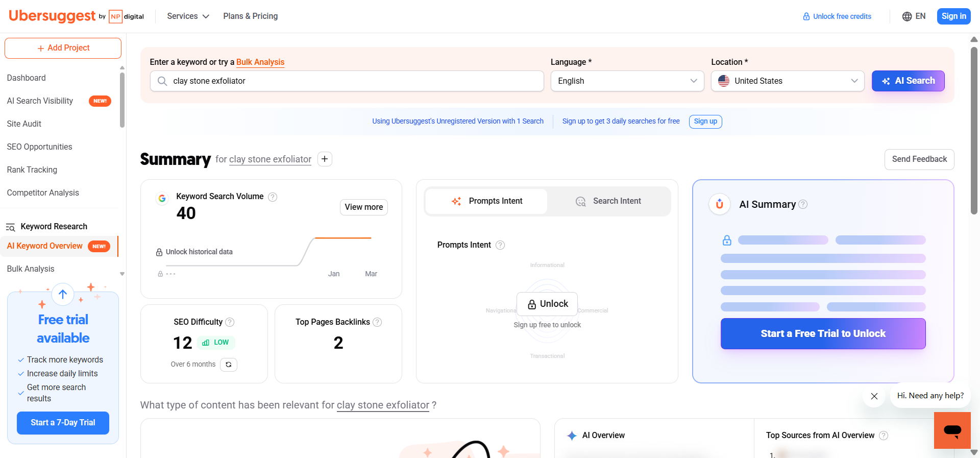Select AI Keyword Overview in sidebar
Viewport: 980px width, 458px height.
click(44, 246)
